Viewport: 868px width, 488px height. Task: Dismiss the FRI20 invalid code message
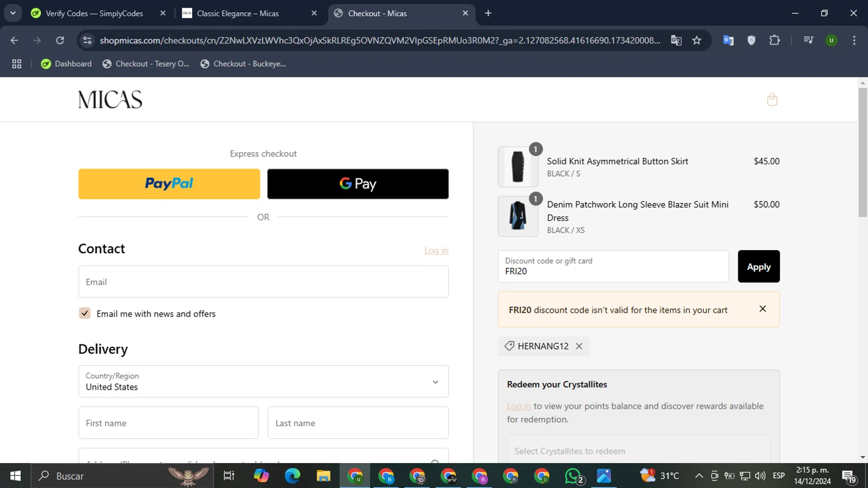click(x=763, y=309)
